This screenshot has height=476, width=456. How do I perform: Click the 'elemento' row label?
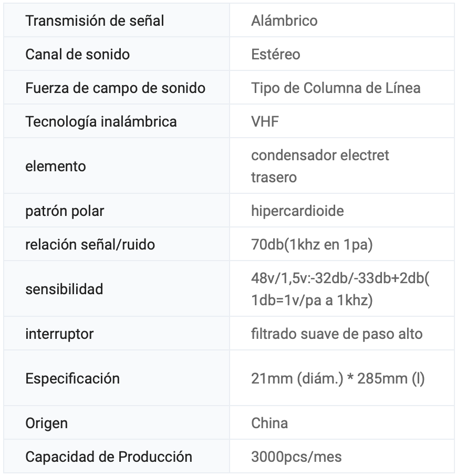pyautogui.click(x=55, y=166)
